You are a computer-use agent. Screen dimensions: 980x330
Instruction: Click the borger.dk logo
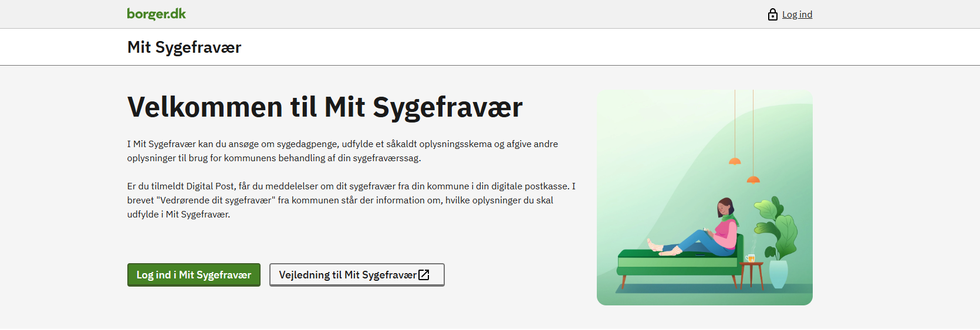[156, 14]
